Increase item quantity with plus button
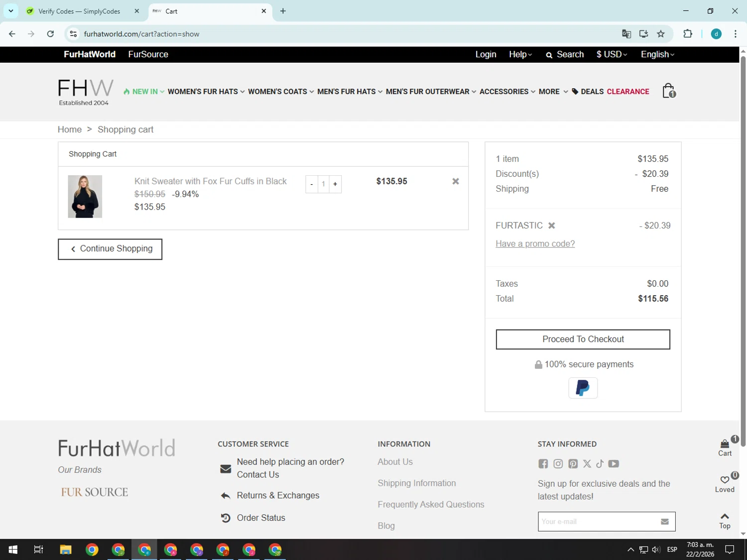The width and height of the screenshot is (747, 560). (x=335, y=184)
